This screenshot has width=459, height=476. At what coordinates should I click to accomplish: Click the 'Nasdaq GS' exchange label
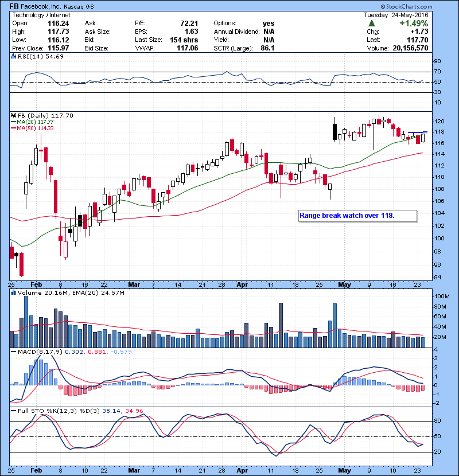coord(79,6)
